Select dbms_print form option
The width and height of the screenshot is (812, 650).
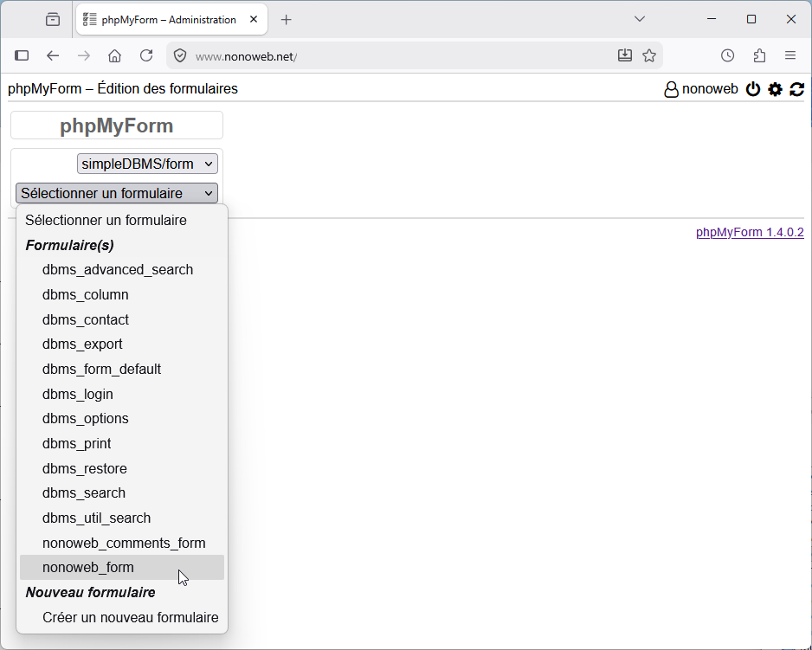pos(122,443)
